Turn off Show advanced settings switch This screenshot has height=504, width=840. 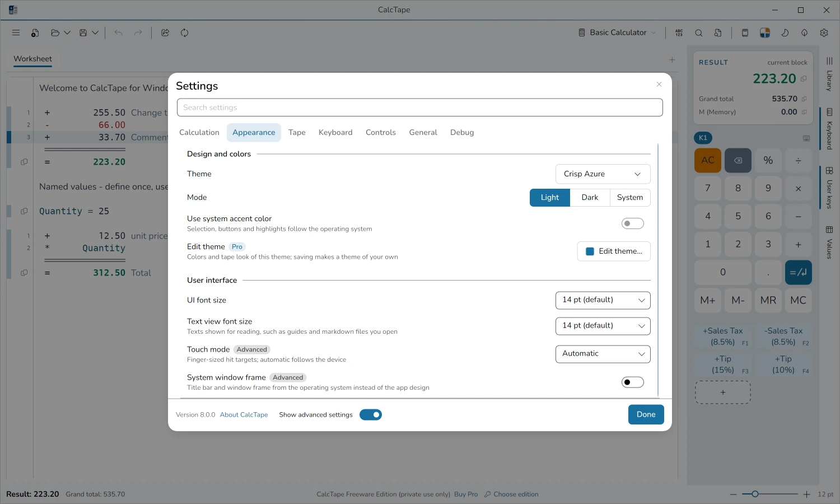click(x=371, y=414)
